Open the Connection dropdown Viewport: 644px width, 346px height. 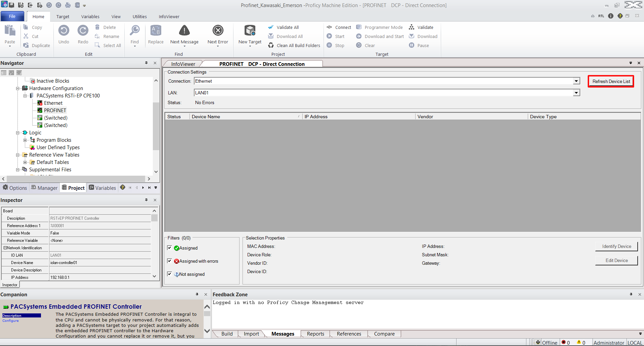[576, 81]
